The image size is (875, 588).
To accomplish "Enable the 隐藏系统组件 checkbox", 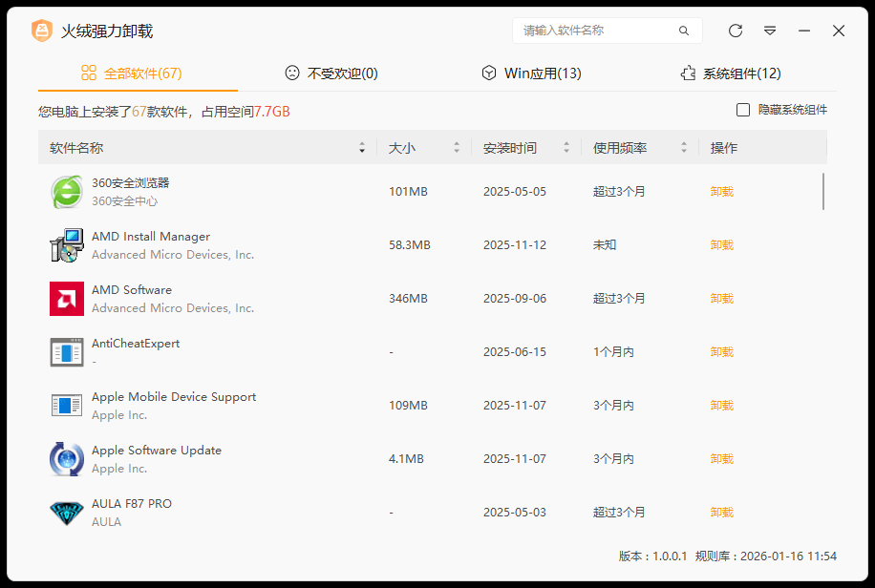I will (x=743, y=110).
